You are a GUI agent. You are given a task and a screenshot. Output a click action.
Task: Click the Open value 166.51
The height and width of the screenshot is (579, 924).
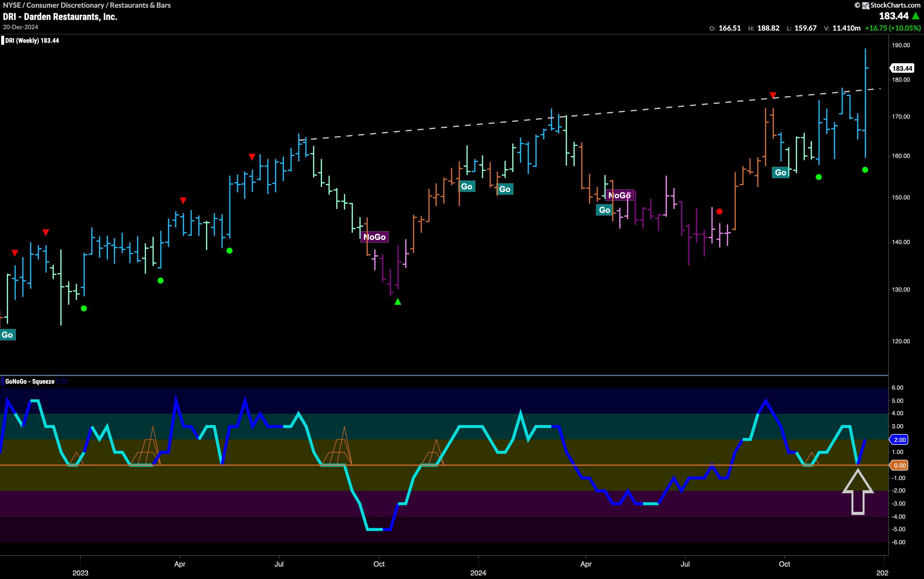tap(730, 28)
